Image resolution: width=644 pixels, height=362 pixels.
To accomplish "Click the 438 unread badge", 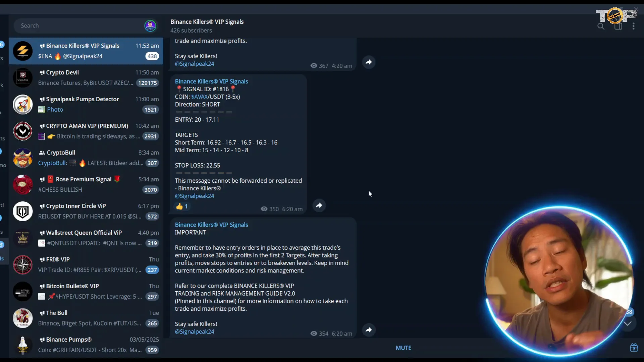I will pos(152,56).
